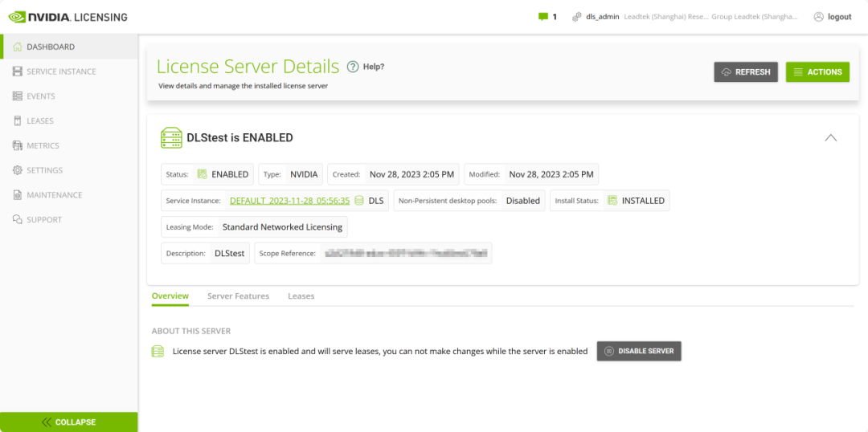Screen dimensions: 868x432
Task: Click the logout link
Action: click(x=839, y=17)
